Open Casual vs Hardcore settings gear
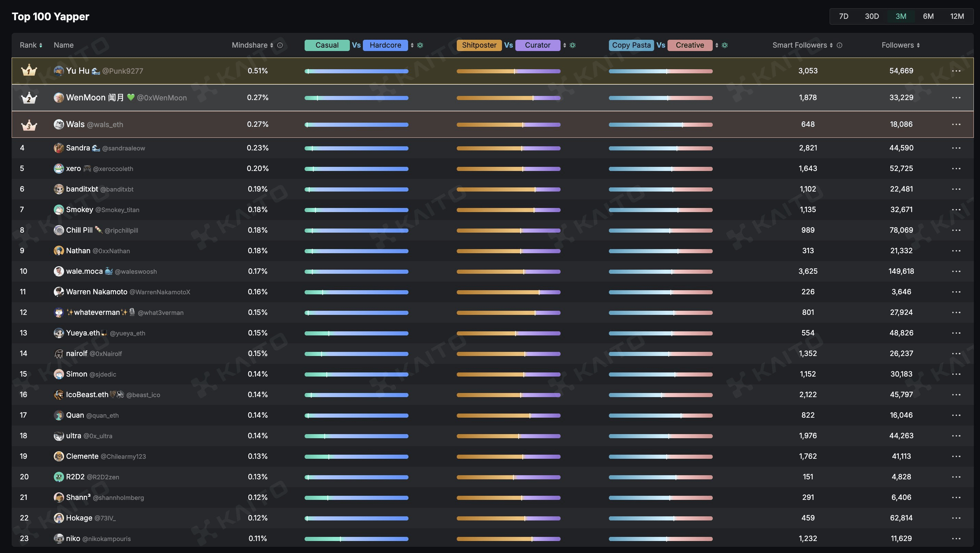This screenshot has height=553, width=980. 420,45
